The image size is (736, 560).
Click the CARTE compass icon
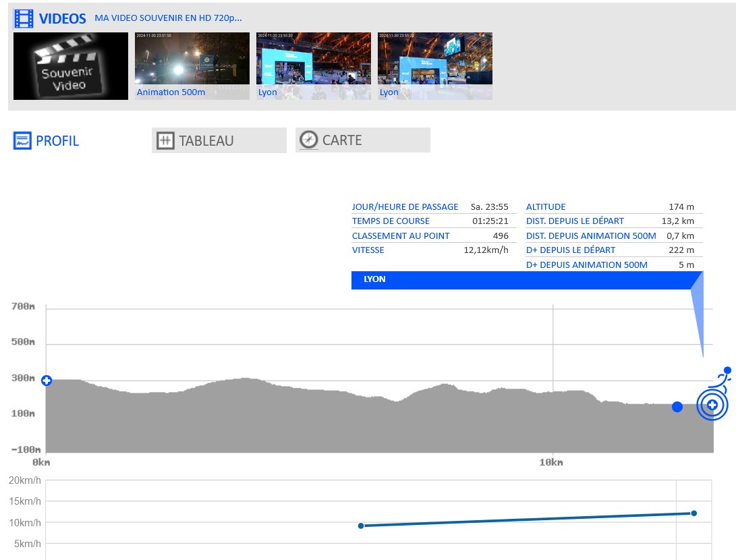pyautogui.click(x=308, y=140)
